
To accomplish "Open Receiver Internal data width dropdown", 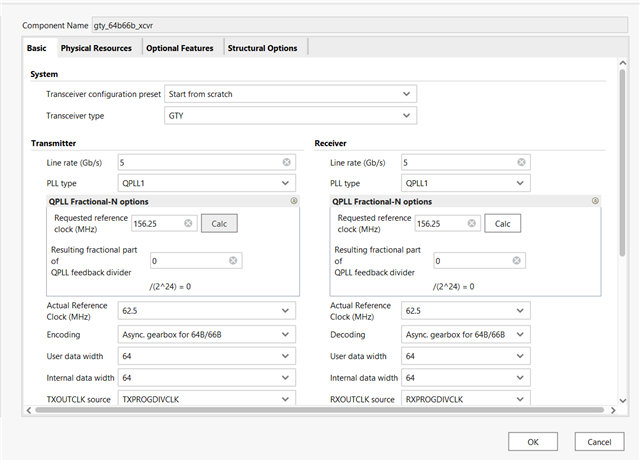I will [466, 378].
